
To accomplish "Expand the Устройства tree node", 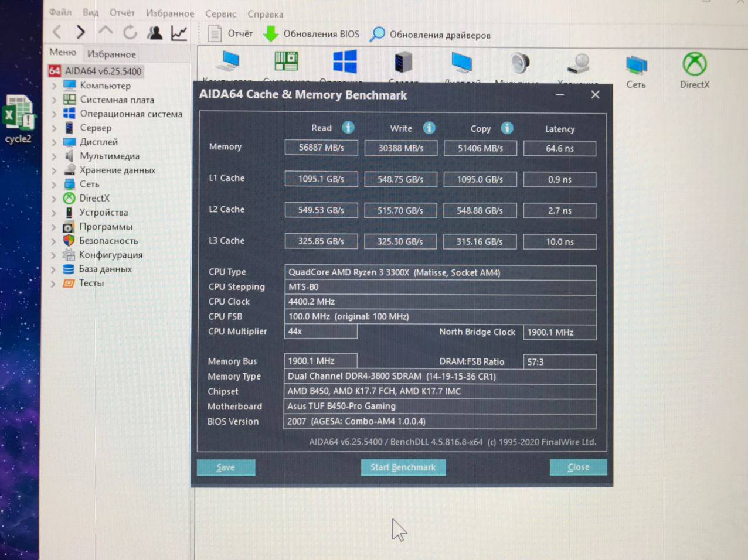I will [54, 213].
